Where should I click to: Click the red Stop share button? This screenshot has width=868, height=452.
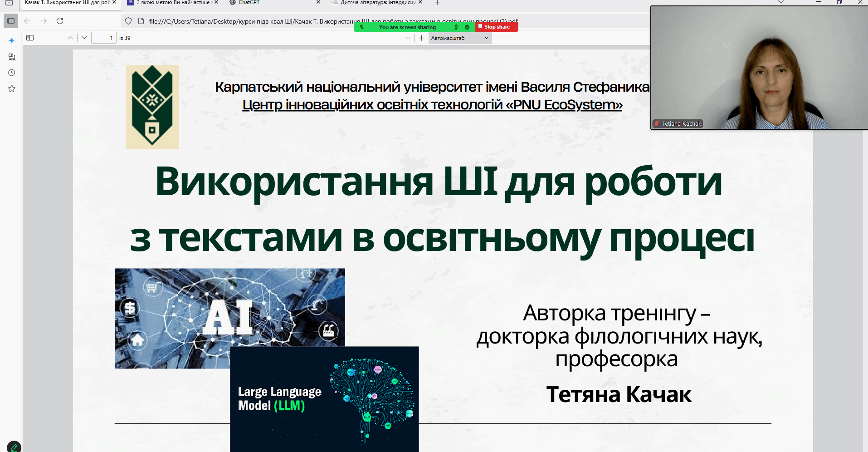(496, 27)
